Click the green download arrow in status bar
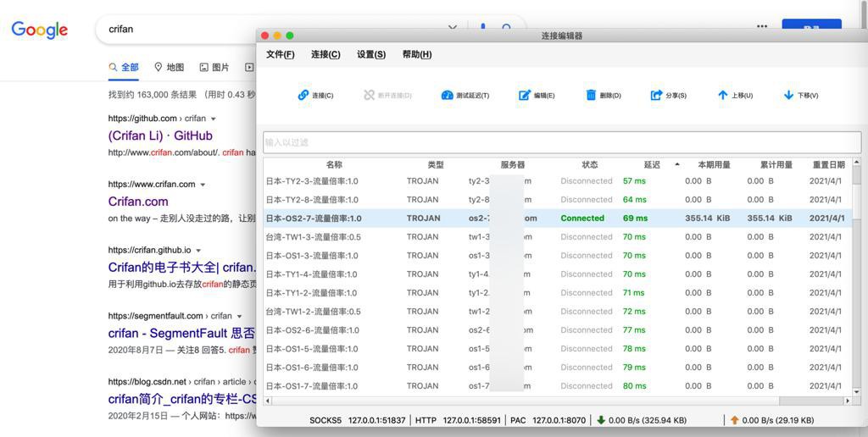This screenshot has width=868, height=437. 601,420
